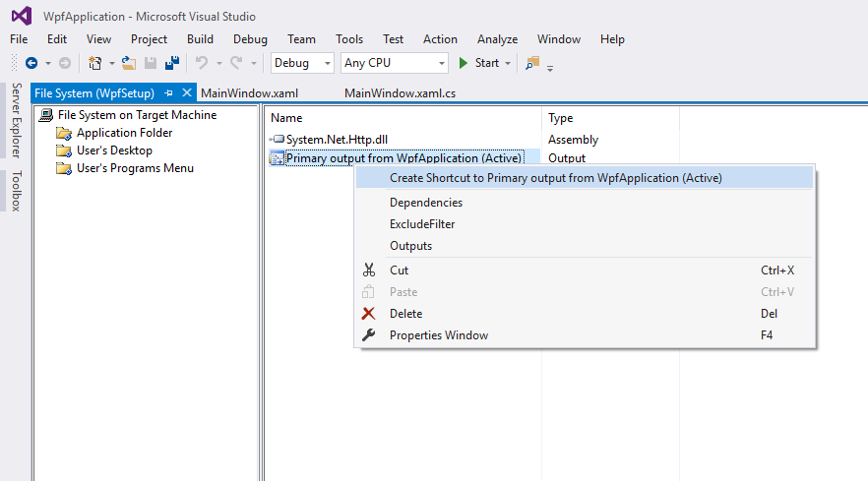This screenshot has width=868, height=481.
Task: Open the Debug configuration dropdown
Action: (303, 63)
